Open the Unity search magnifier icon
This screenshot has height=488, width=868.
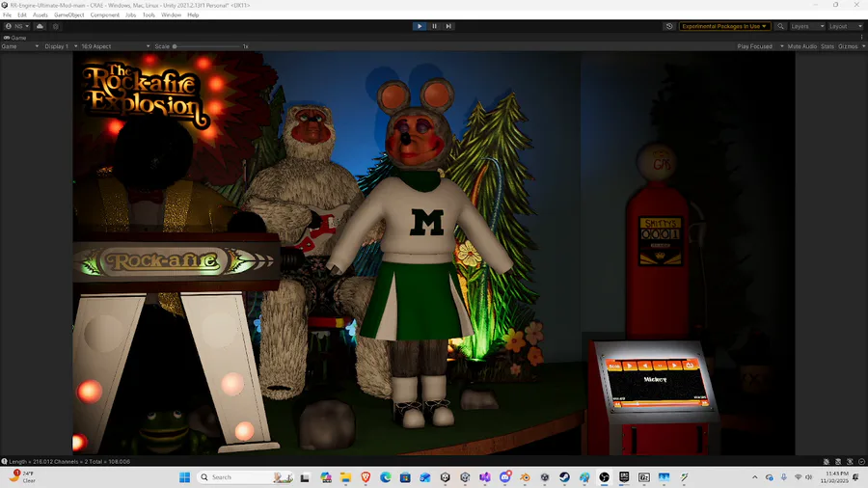tap(780, 26)
